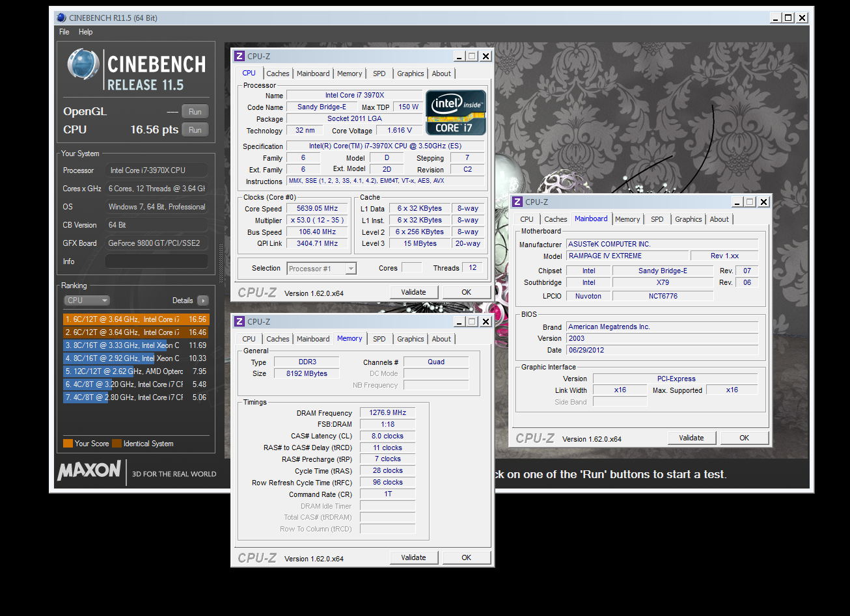This screenshot has height=616, width=850.
Task: Click the top CPU-Z window title icon
Action: pyautogui.click(x=240, y=57)
